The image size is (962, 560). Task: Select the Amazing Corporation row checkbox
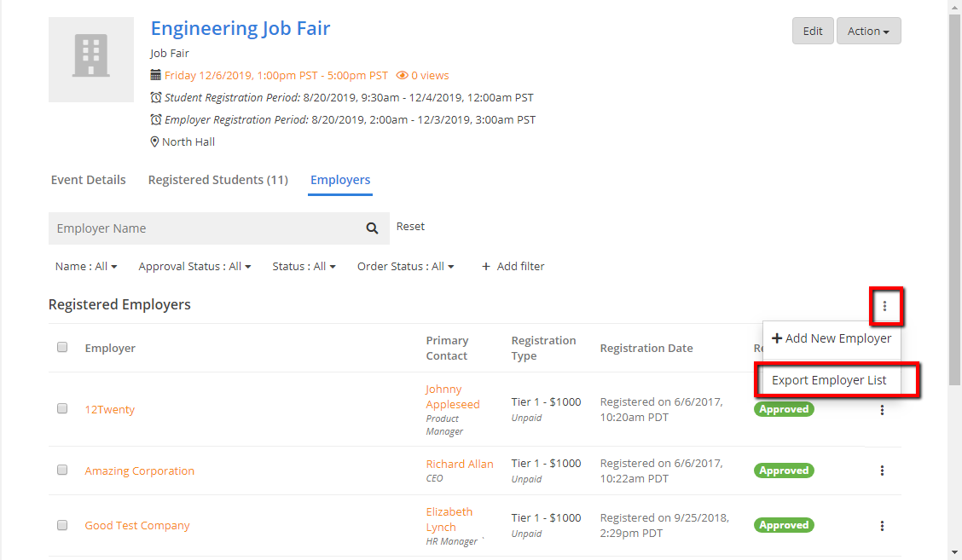point(62,470)
